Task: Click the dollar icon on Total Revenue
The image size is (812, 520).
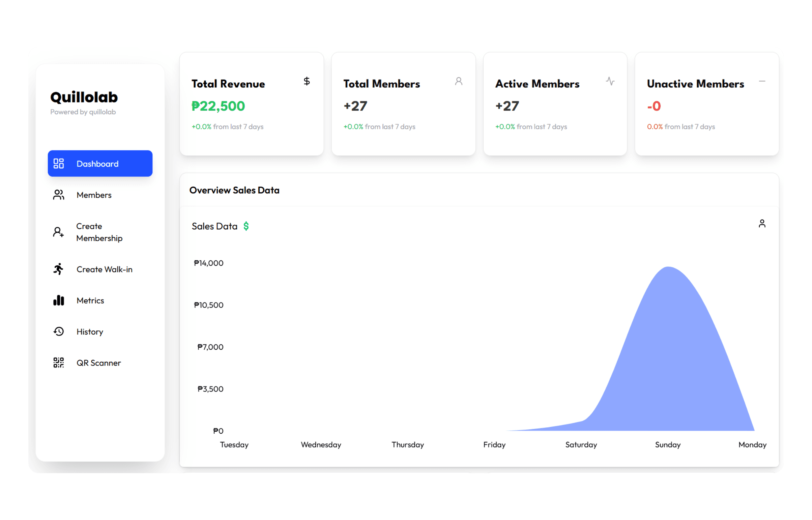Action: [x=307, y=81]
